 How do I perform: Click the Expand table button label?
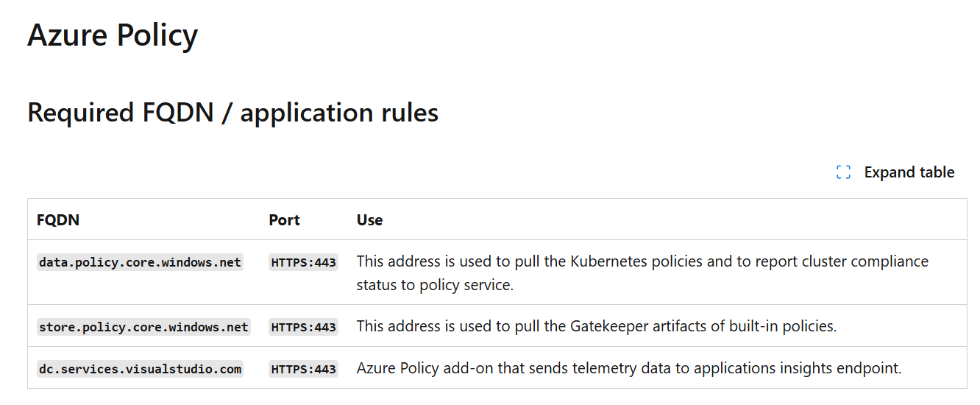tap(909, 172)
